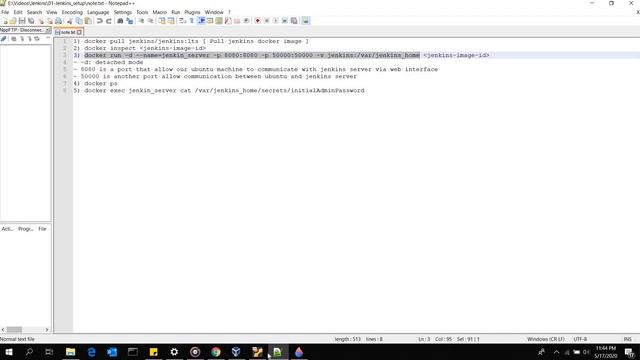Toggle the highlighted indent guide button
Image resolution: width=640 pixels, height=360 pixels.
click(201, 21)
